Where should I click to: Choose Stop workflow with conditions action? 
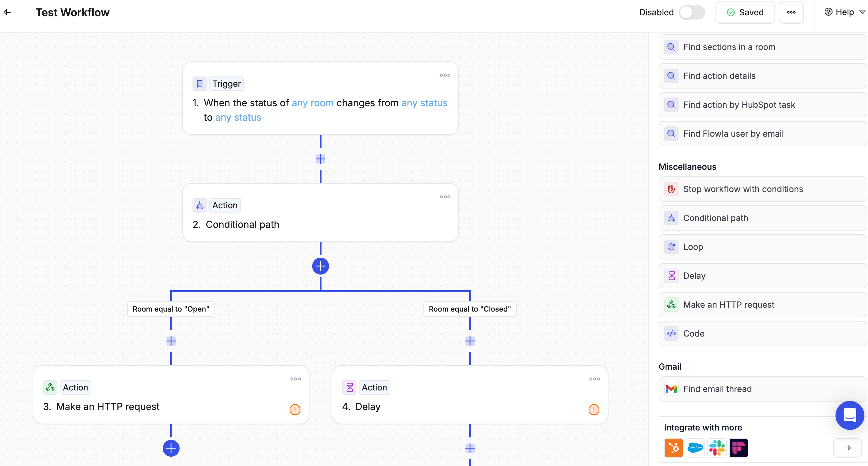763,189
